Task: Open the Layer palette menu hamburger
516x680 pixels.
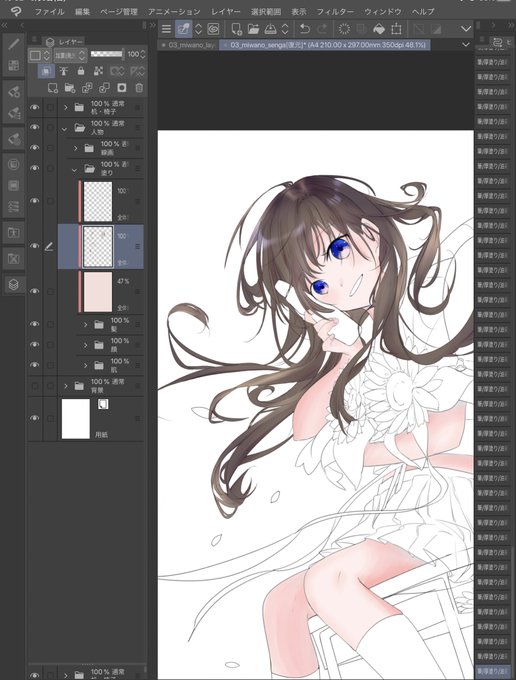Action: point(34,40)
